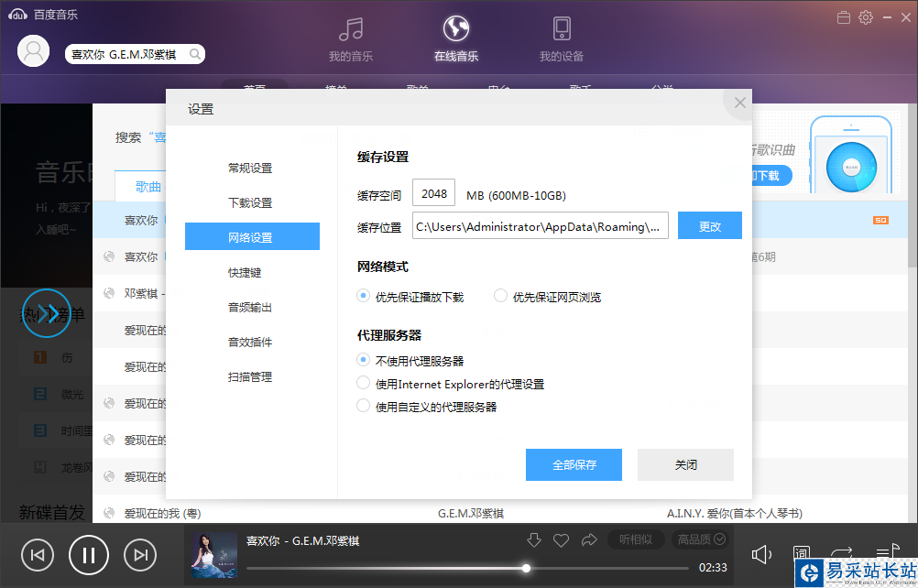This screenshot has width=918, height=588.
Task: Share the playing song
Action: pos(589,540)
